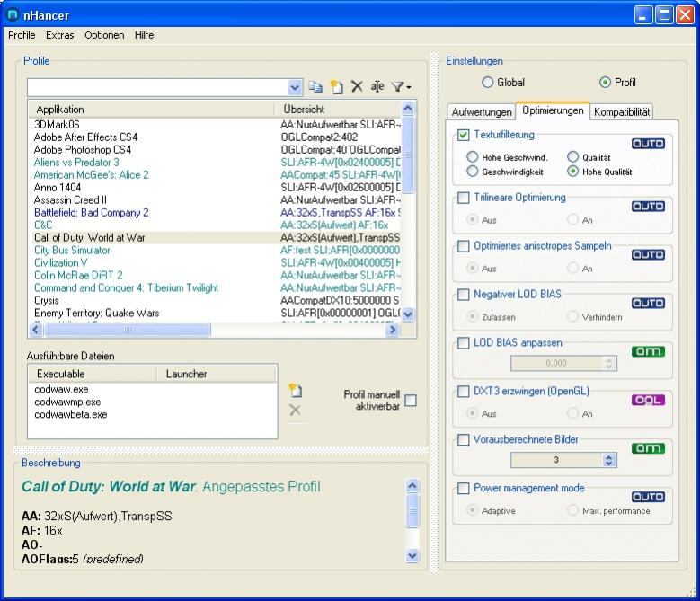This screenshot has height=601, width=700.
Task: Choose the Qualität radio option
Action: pyautogui.click(x=572, y=156)
